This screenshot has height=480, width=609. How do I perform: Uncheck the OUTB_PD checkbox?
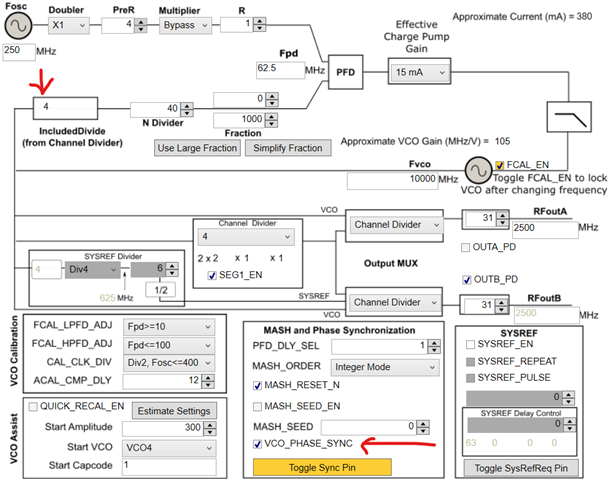(467, 280)
